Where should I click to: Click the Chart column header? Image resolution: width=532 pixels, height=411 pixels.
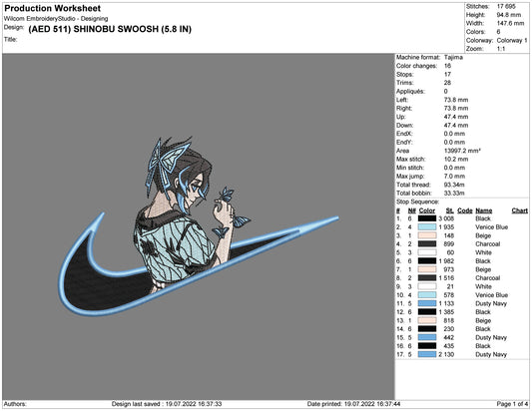tap(519, 210)
